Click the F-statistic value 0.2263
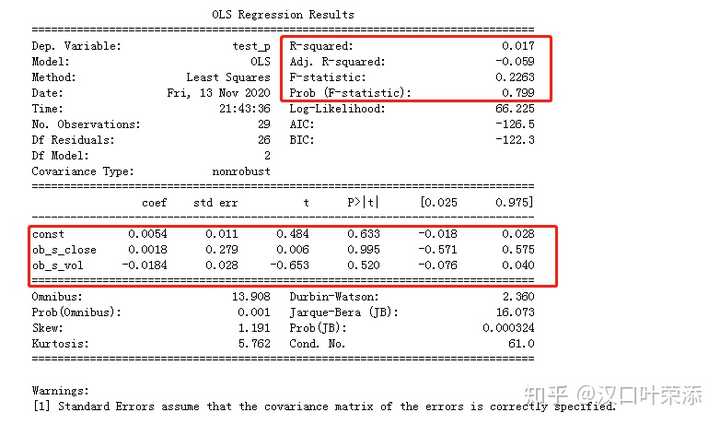720x424 pixels. point(515,77)
